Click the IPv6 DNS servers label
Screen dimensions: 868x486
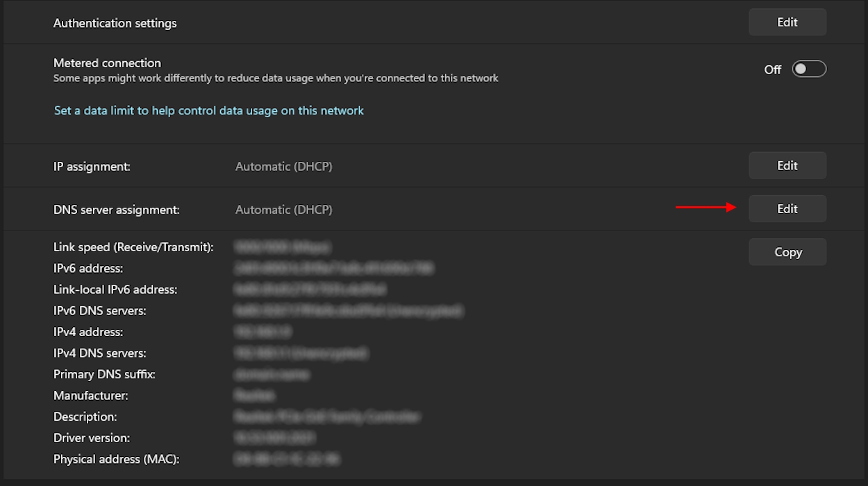(x=99, y=310)
